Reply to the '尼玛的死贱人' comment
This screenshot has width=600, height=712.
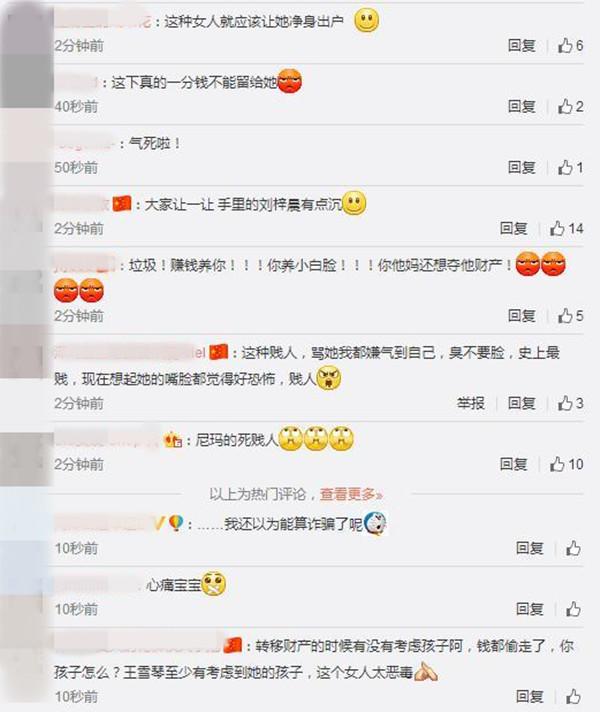point(514,464)
